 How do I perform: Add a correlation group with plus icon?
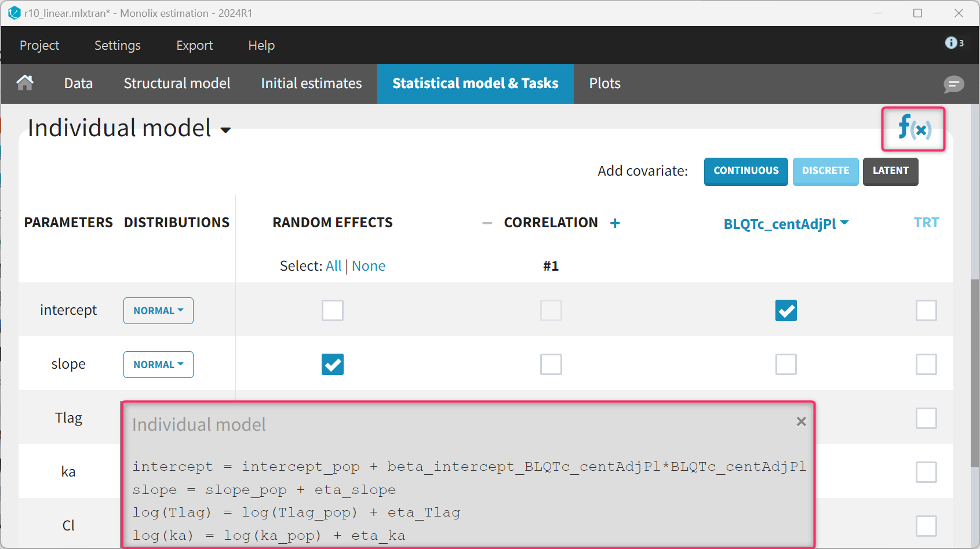(x=615, y=223)
